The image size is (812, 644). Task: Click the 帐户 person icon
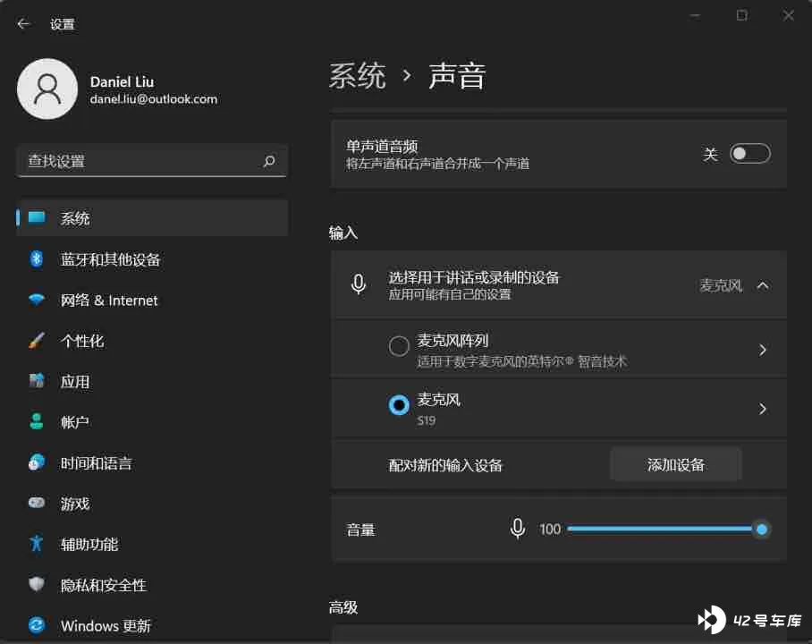(37, 422)
